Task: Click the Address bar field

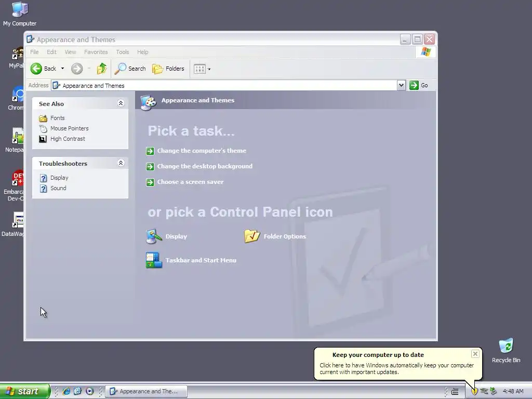Action: (x=224, y=86)
